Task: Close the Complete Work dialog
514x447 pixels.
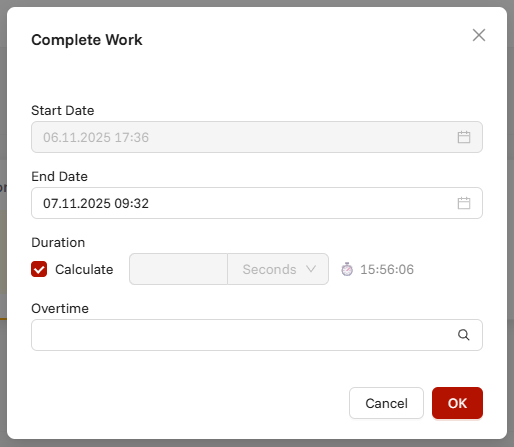Action: 479,35
